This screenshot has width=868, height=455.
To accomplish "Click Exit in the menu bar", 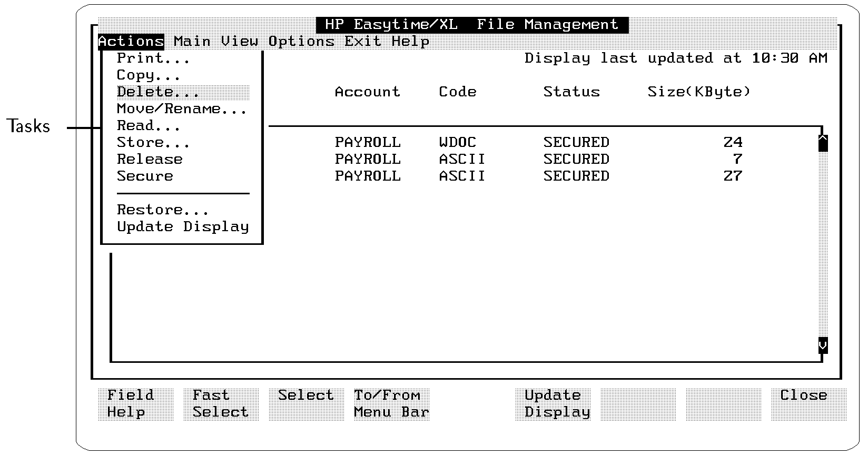I will [x=363, y=41].
